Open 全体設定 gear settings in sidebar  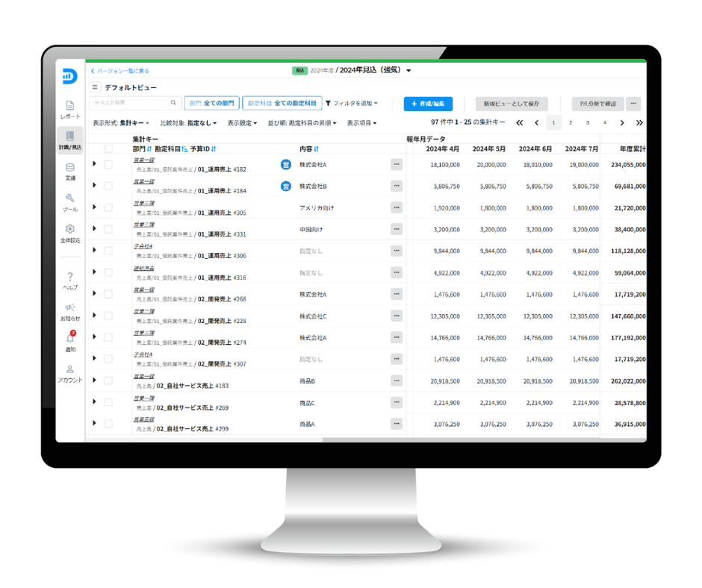(70, 232)
